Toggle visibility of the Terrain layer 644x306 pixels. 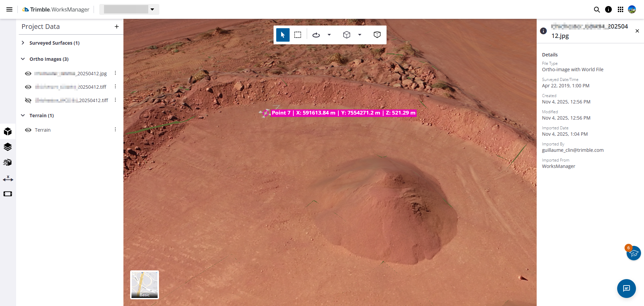28,130
